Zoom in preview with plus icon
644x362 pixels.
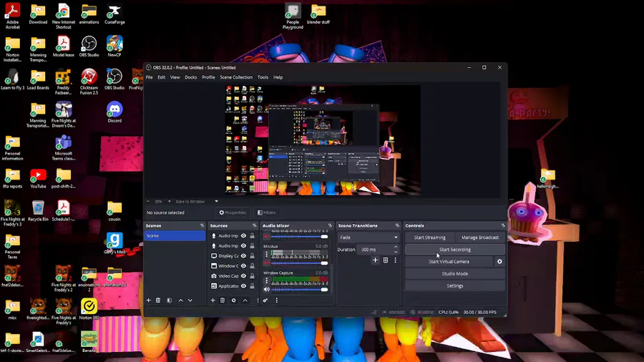[x=169, y=202]
